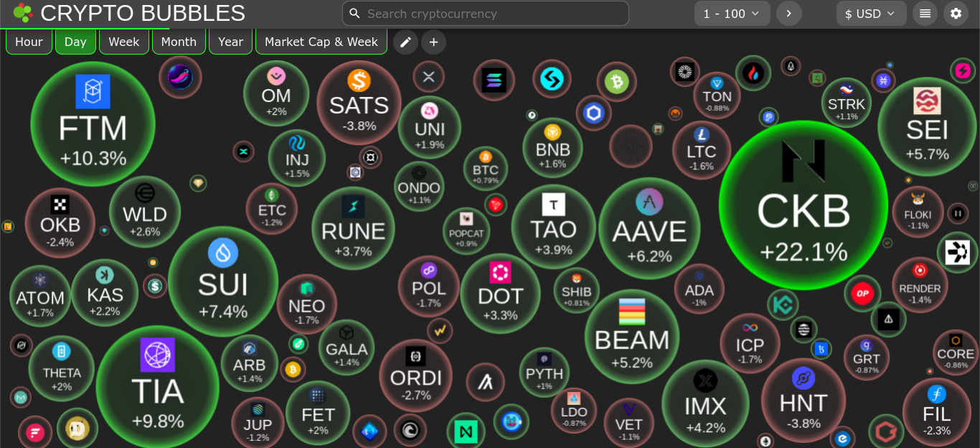Click the pencil edit chart icon

405,42
